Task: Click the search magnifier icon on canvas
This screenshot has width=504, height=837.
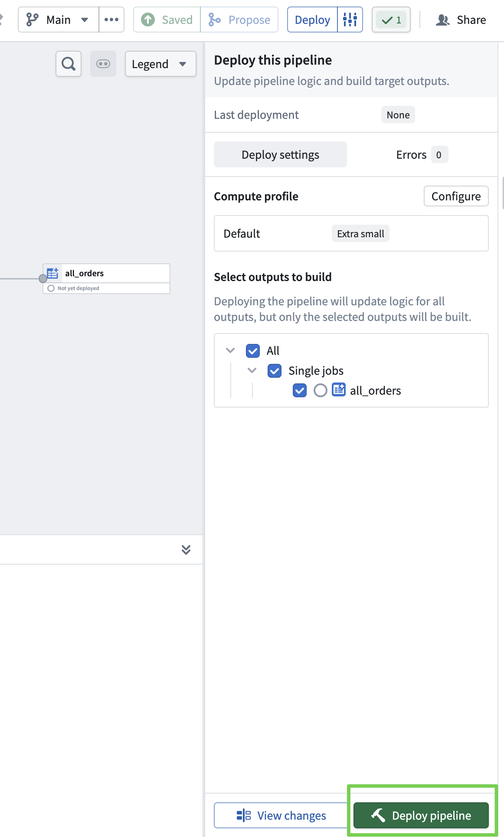Action: (x=69, y=64)
